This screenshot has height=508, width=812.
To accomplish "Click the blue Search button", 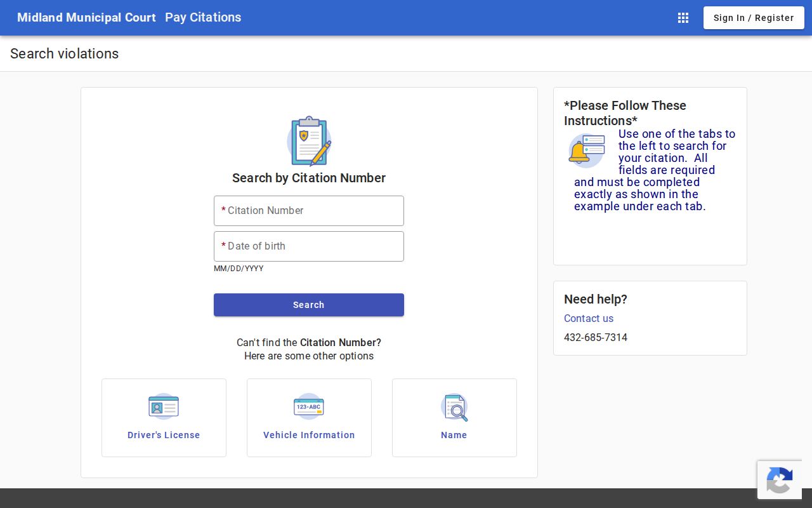I will [x=309, y=305].
